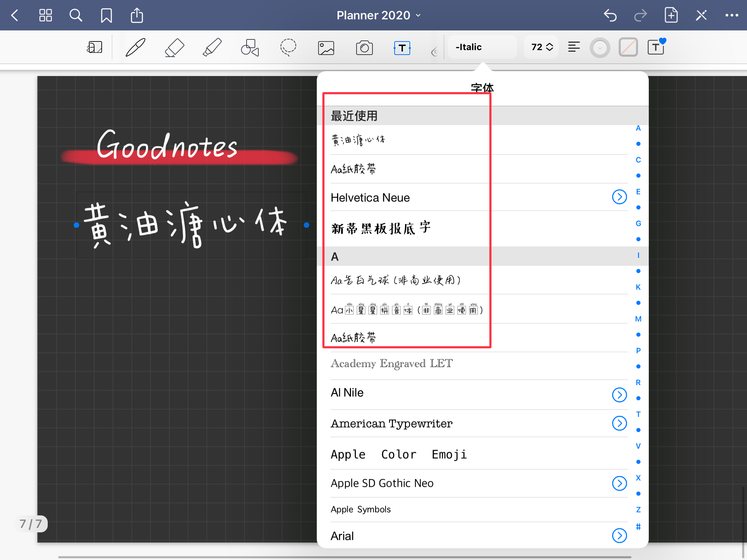Image resolution: width=747 pixels, height=560 pixels.
Task: Select the Eraser tool
Action: point(174,47)
